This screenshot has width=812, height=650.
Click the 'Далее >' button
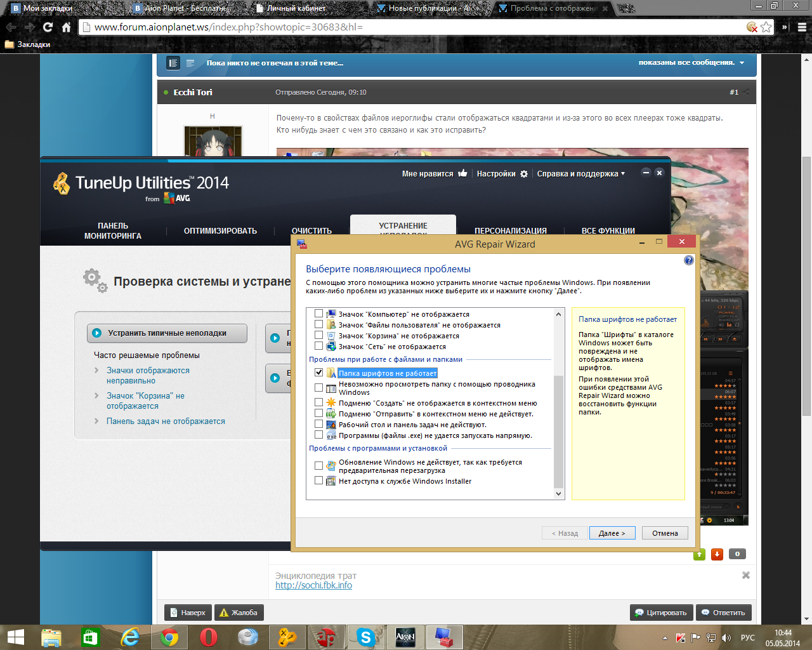click(x=612, y=533)
